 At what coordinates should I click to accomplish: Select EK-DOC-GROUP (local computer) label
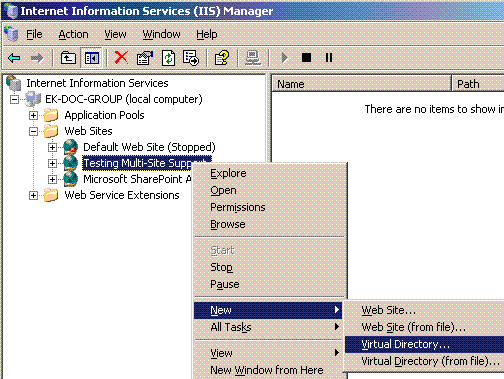pos(124,99)
